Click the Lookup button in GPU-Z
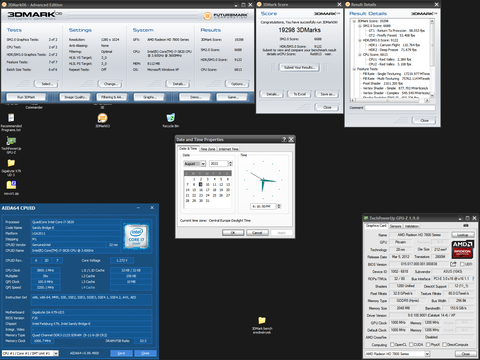480x360 pixels. click(x=463, y=235)
